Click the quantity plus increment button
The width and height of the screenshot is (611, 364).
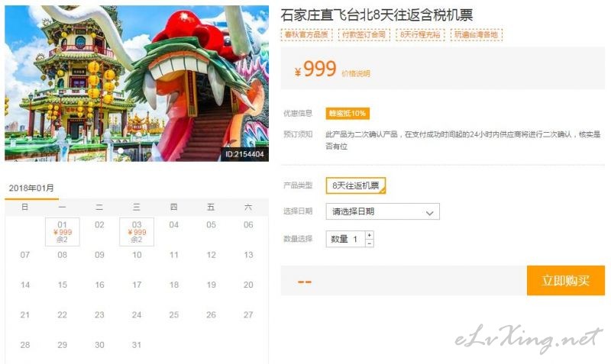[370, 235]
